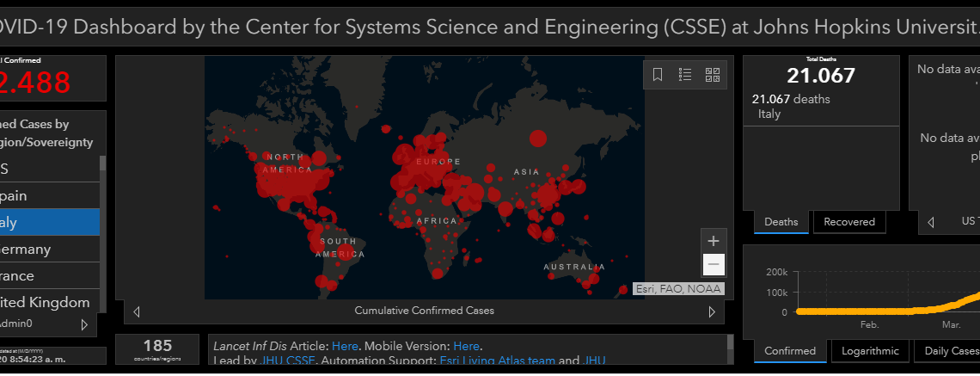
Task: Click Total Deaths 21.067 figure
Action: point(821,75)
